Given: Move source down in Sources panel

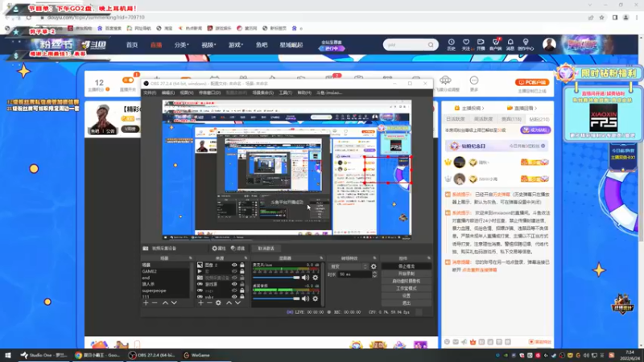Looking at the screenshot, I should click(237, 303).
